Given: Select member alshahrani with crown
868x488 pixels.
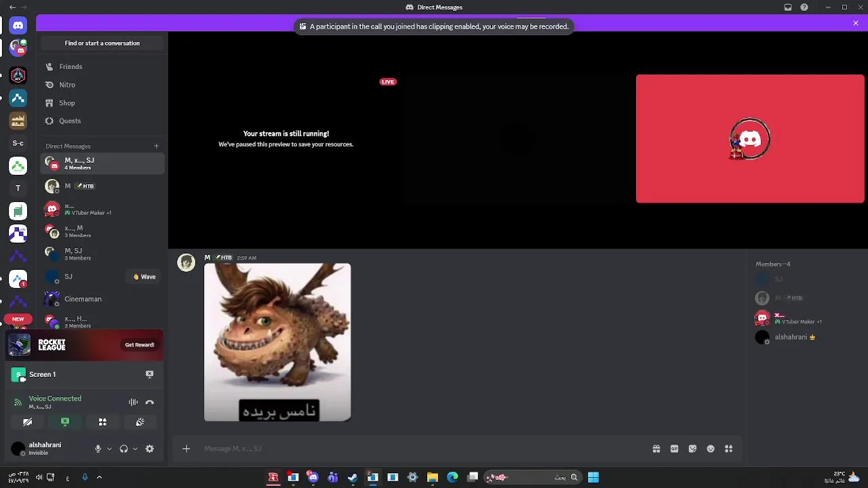Looking at the screenshot, I should click(807, 337).
